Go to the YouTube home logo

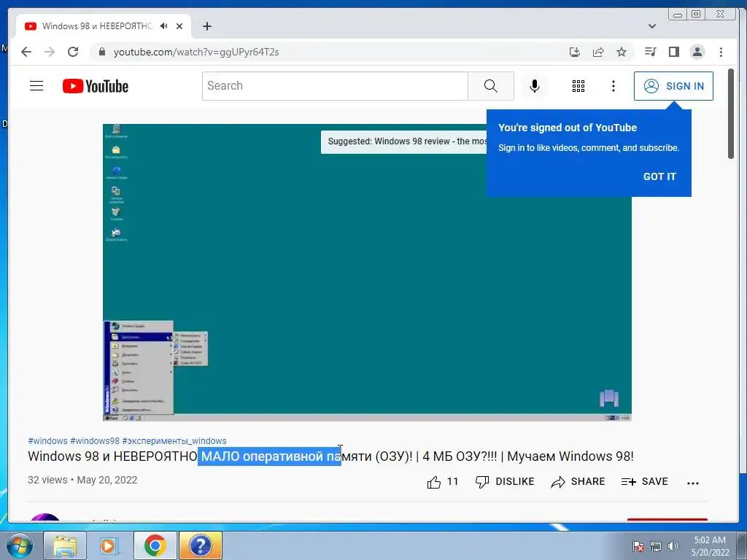tap(96, 86)
